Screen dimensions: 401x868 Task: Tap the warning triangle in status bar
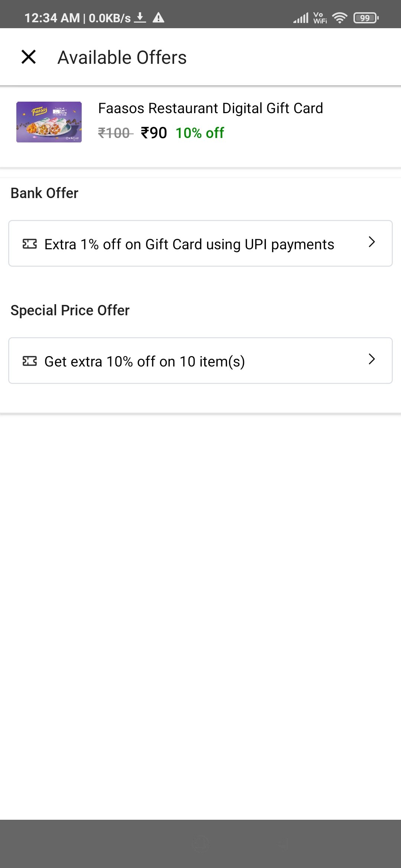click(159, 17)
